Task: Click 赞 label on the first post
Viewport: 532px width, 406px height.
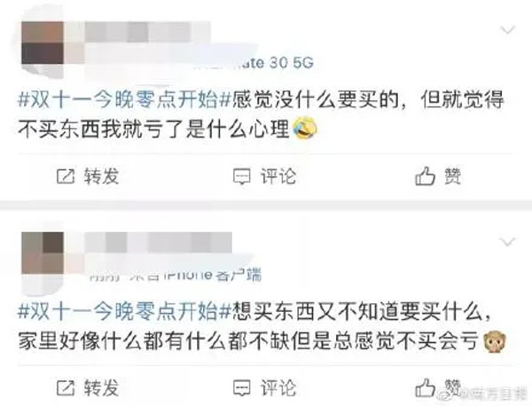Action: point(452,176)
